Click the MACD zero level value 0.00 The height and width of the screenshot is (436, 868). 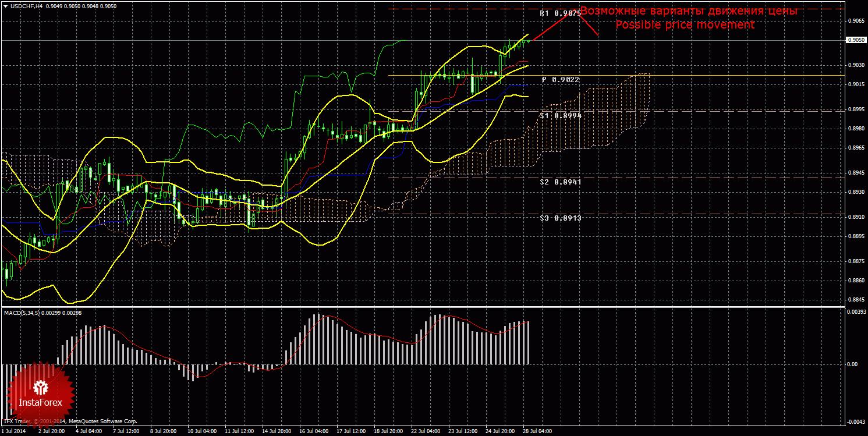click(x=852, y=364)
